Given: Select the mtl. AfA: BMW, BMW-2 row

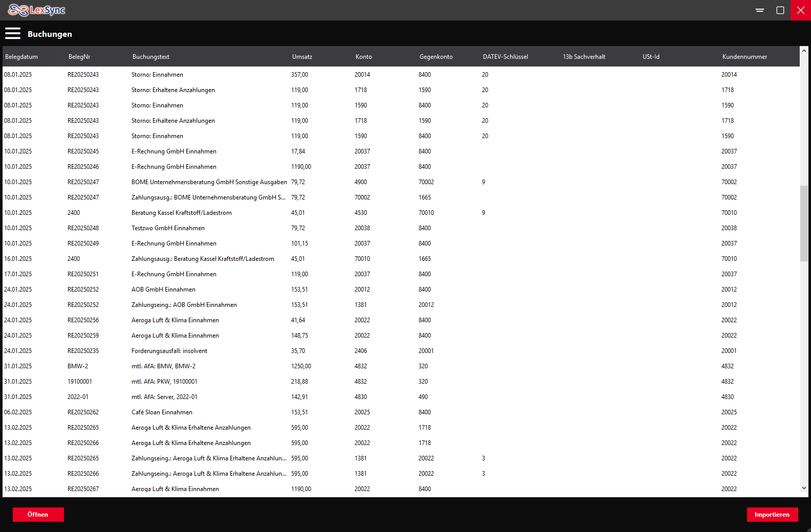Looking at the screenshot, I should [163, 366].
